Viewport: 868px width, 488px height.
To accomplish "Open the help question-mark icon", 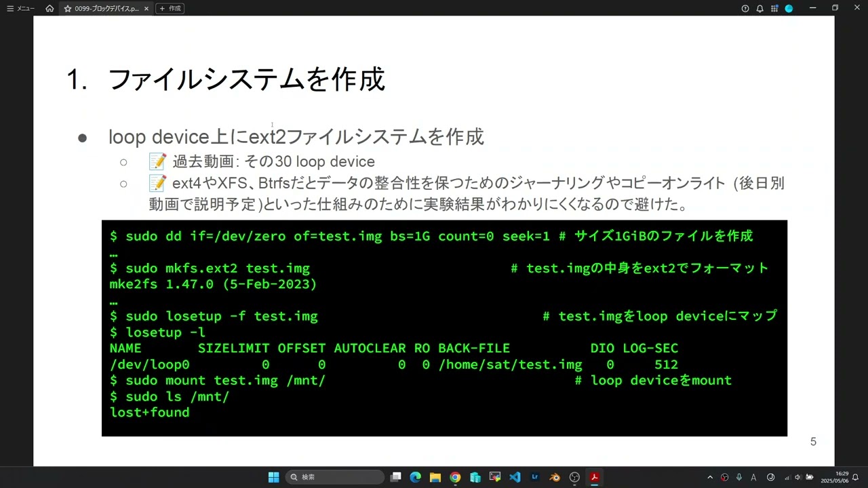I will point(745,8).
